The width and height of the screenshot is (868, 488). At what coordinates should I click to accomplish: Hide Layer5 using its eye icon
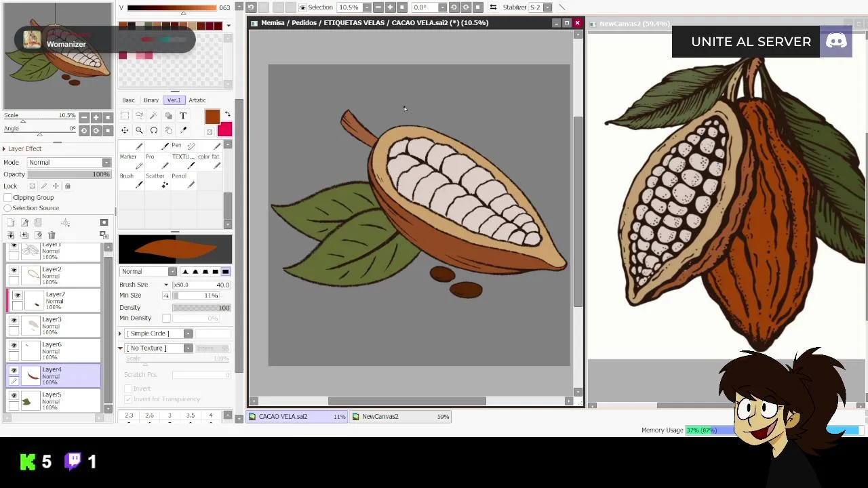[x=14, y=396]
